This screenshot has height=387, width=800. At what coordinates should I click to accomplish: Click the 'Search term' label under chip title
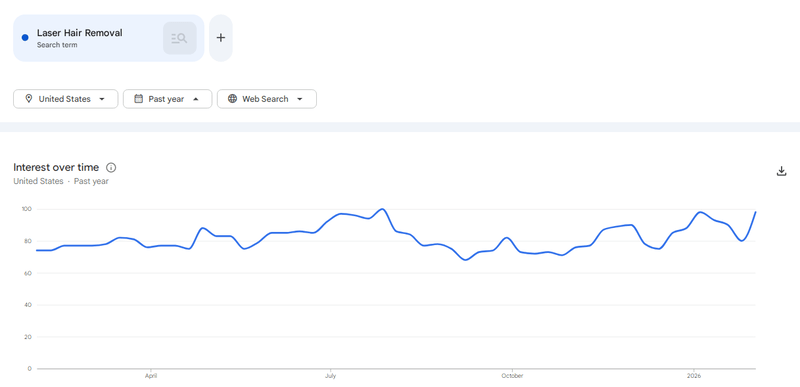click(x=57, y=45)
